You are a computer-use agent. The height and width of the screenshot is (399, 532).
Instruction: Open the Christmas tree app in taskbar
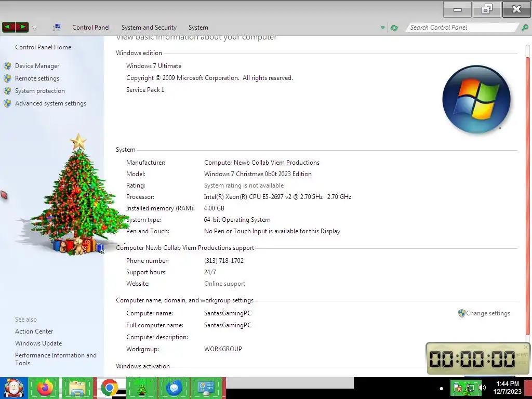click(141, 388)
